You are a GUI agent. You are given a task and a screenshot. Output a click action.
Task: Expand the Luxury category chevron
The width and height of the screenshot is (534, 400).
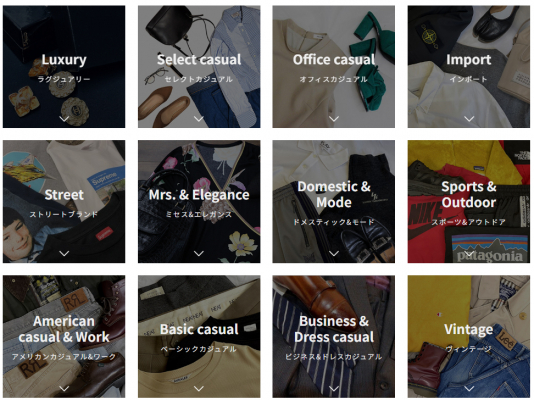click(x=64, y=119)
